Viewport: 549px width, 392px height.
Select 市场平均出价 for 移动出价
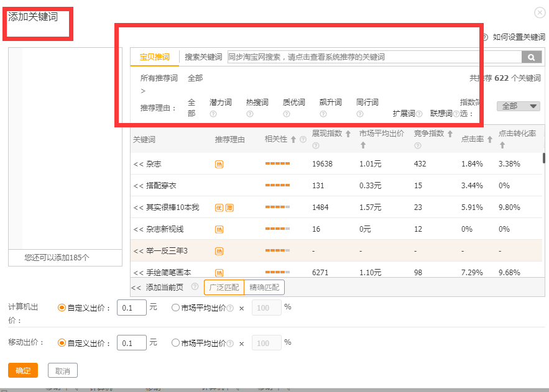(x=175, y=343)
